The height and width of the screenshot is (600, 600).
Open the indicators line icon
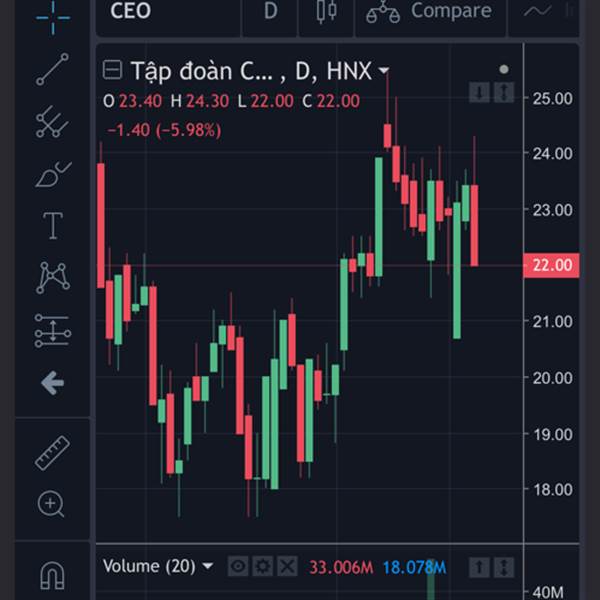pyautogui.click(x=538, y=11)
